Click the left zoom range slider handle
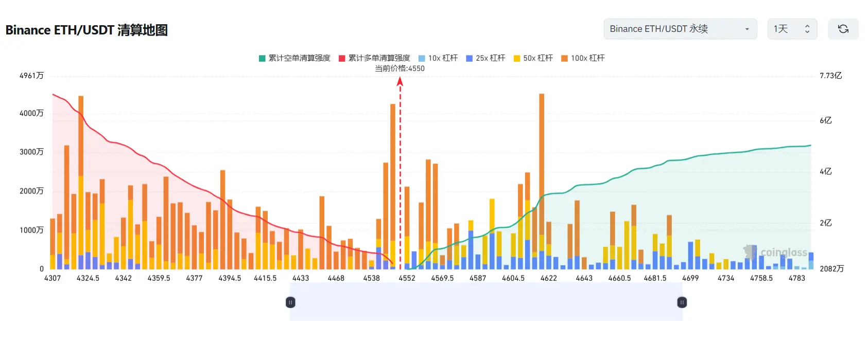Viewport: 868px width, 343px height. point(290,302)
